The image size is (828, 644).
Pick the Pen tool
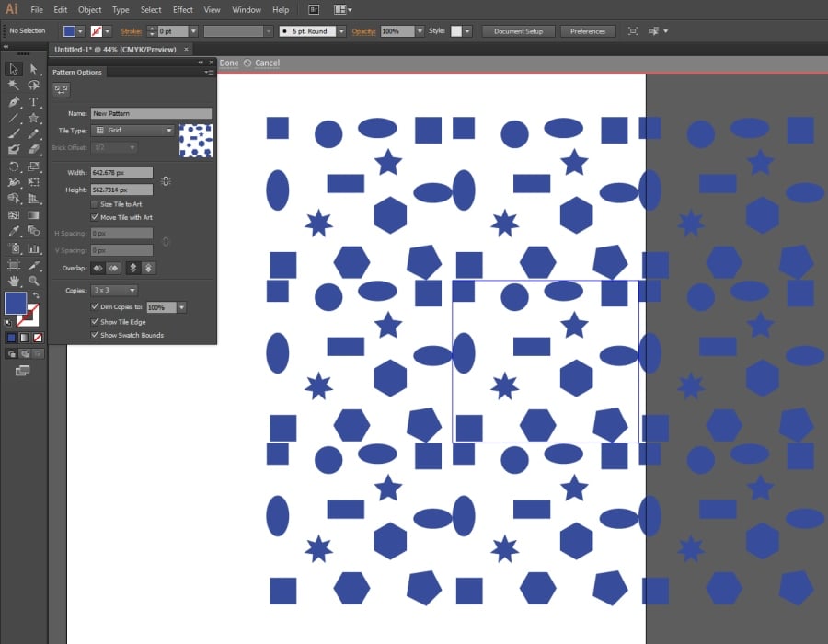coord(13,102)
